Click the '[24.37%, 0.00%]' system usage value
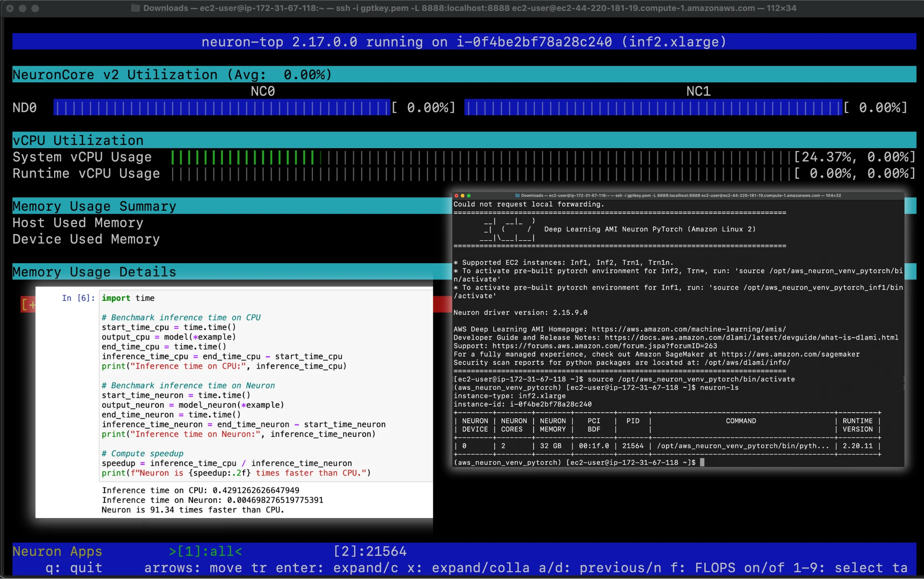The width and height of the screenshot is (924, 579). tap(854, 157)
